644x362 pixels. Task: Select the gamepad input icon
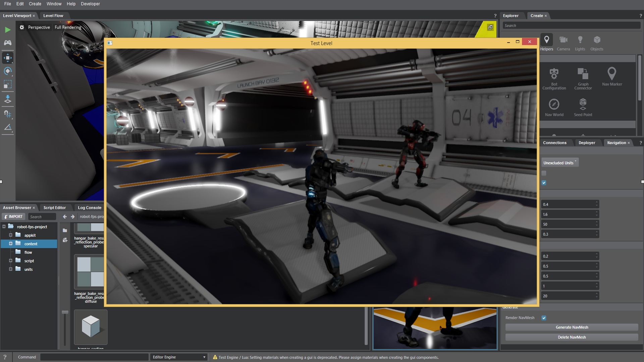[7, 43]
